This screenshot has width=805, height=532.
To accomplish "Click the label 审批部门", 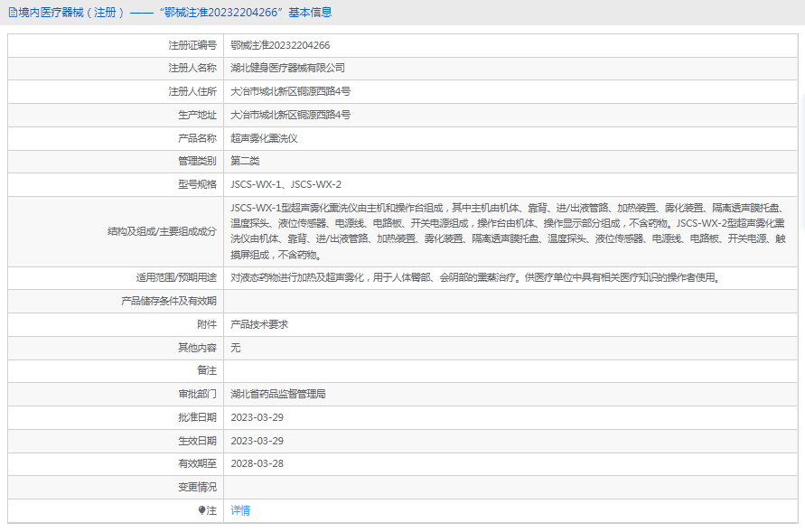I will 198,394.
